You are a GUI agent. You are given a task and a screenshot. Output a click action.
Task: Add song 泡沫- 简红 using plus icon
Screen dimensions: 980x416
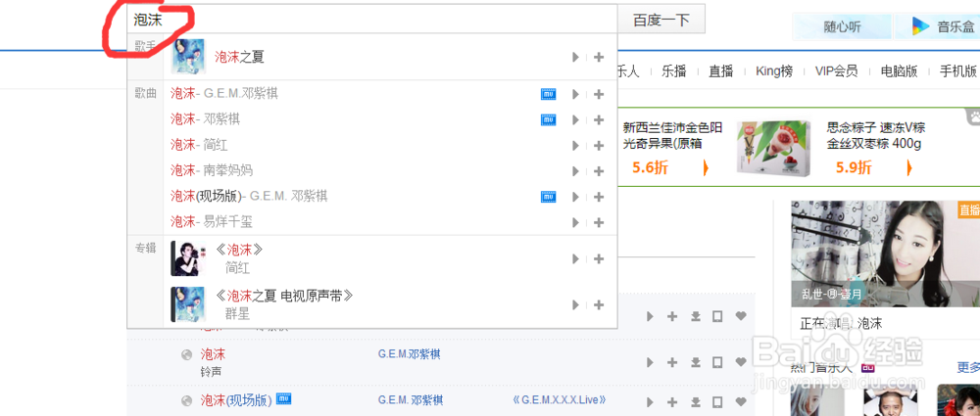coord(599,146)
